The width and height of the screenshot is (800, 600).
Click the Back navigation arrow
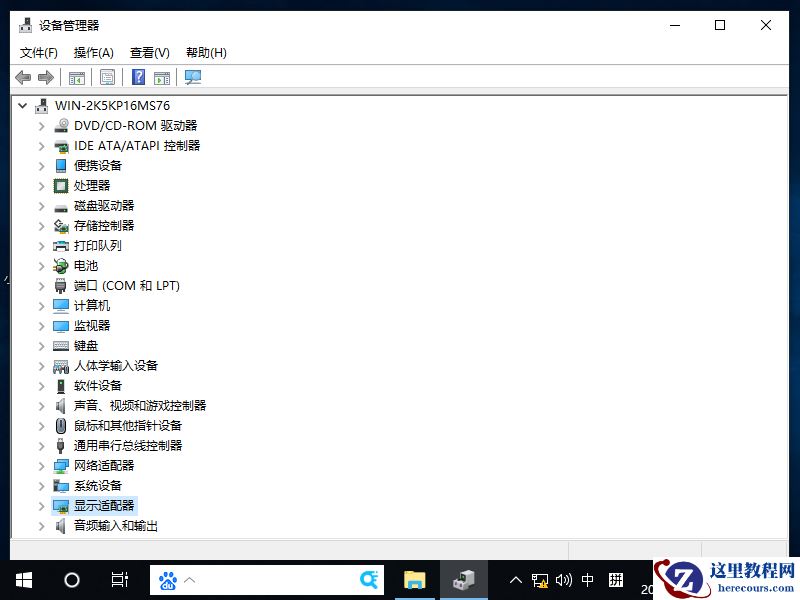click(x=22, y=77)
